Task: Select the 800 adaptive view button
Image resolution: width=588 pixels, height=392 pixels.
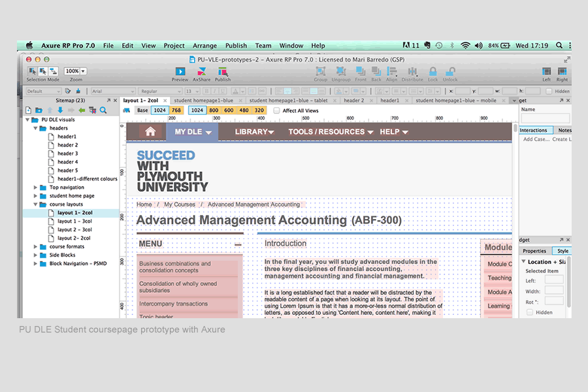Action: point(213,110)
